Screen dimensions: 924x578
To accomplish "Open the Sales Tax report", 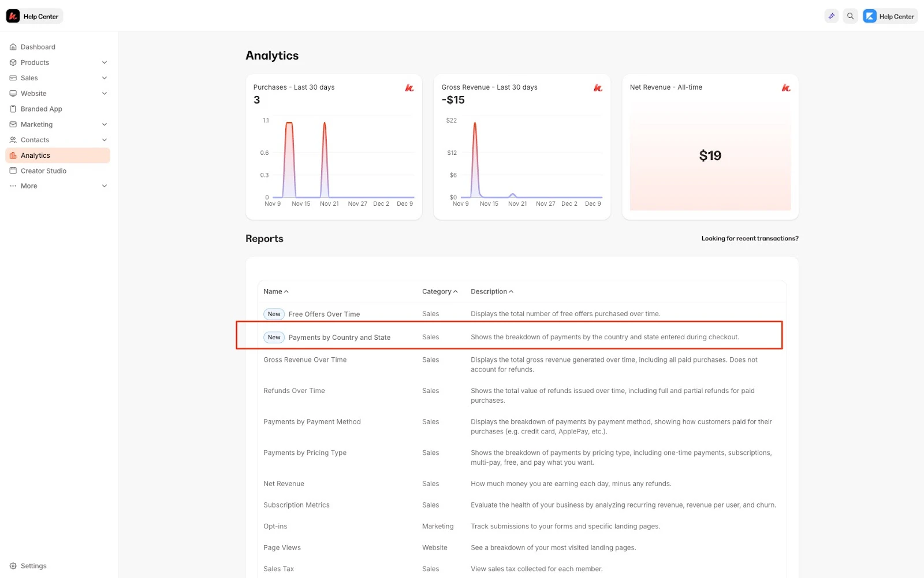I will [278, 569].
